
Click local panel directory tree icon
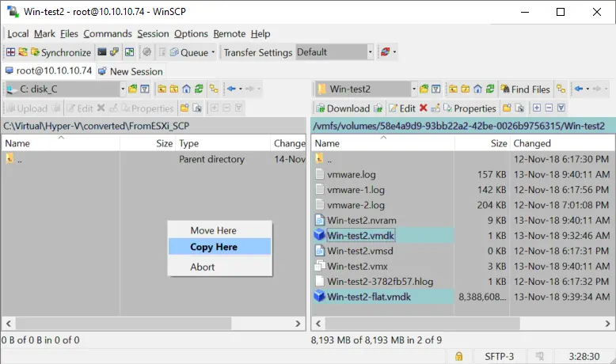pos(214,89)
